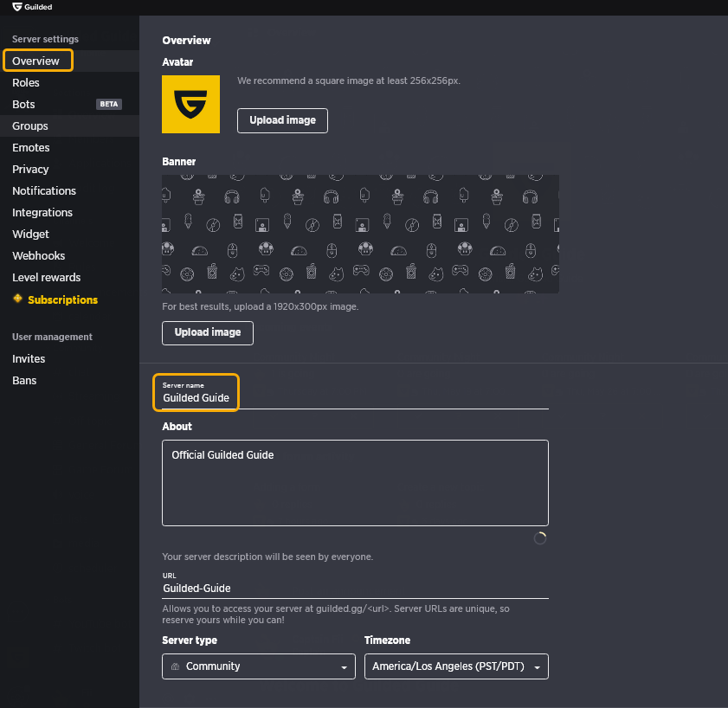This screenshot has height=708, width=728.
Task: Click the gold Subscriptions diamond icon
Action: (17, 299)
